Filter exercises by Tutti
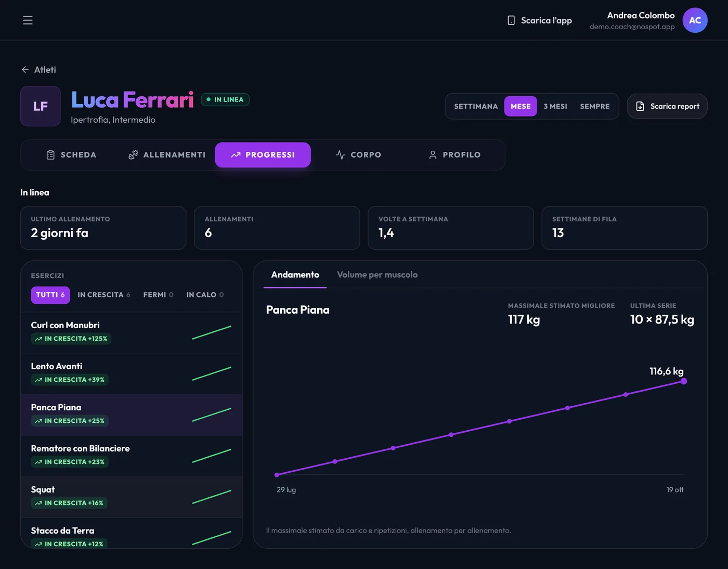 pyautogui.click(x=50, y=295)
